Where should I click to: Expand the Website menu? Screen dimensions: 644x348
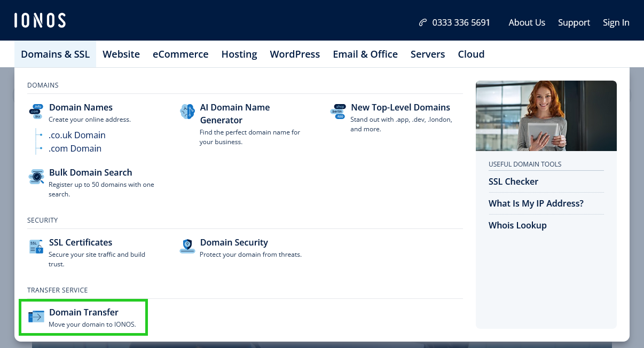121,54
